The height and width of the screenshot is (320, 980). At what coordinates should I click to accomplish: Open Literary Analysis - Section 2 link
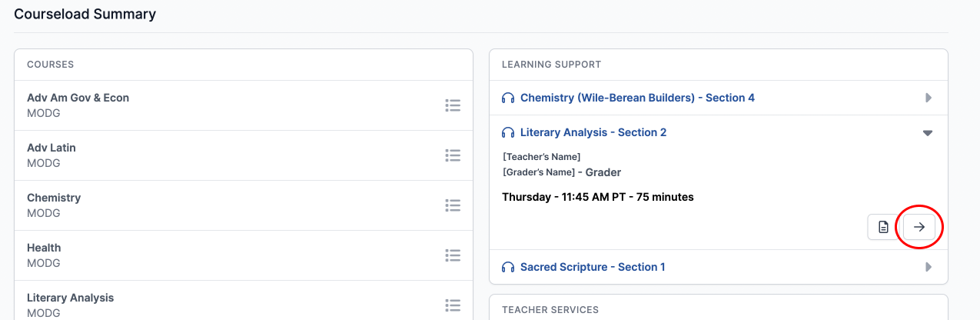593,132
